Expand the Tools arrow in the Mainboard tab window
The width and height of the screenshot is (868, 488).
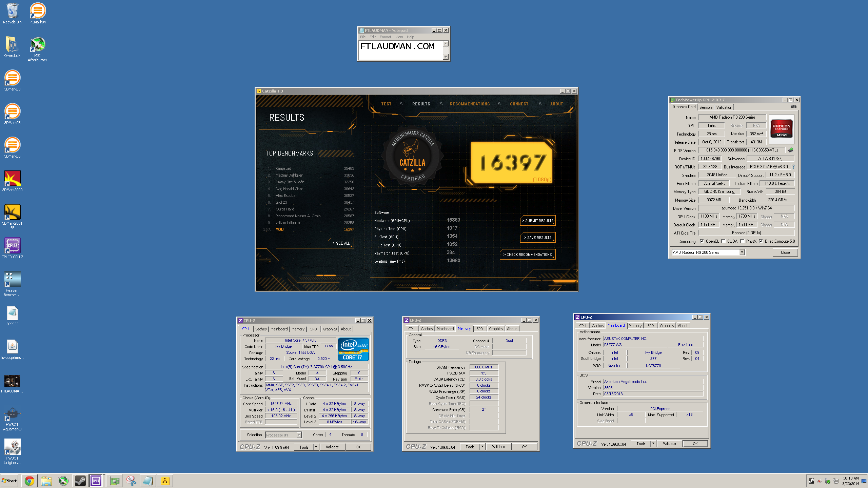[x=653, y=444]
